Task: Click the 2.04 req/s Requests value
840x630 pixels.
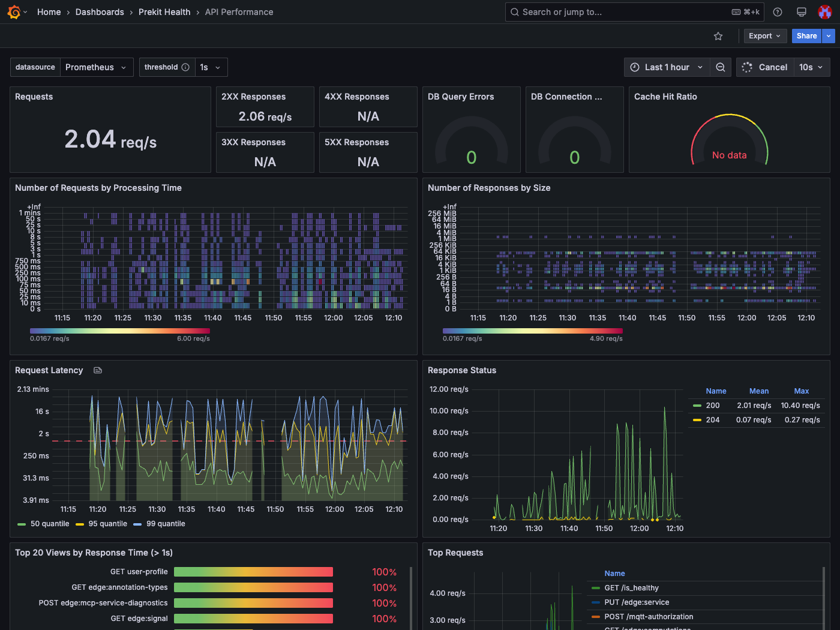Action: point(110,140)
